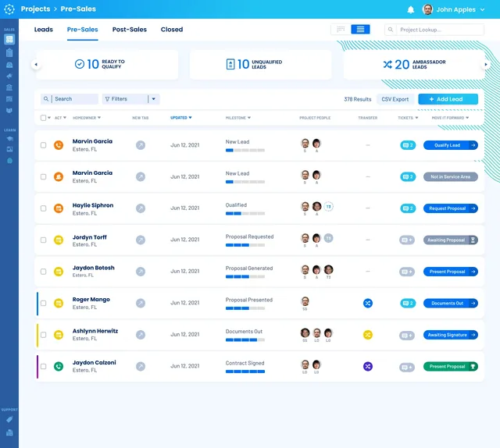Click the app logo in the header
This screenshot has width=500, height=448.
(x=9, y=9)
